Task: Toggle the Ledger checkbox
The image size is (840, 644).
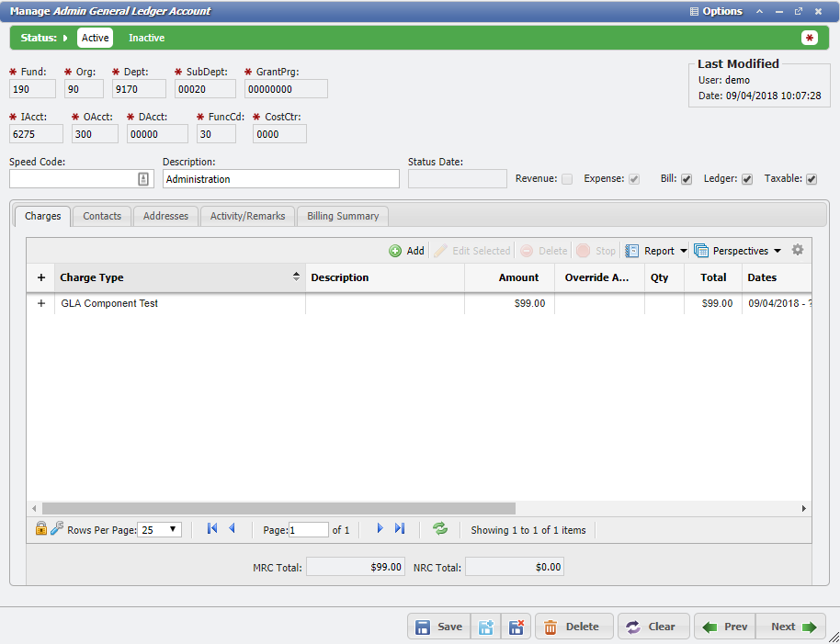Action: click(x=747, y=179)
